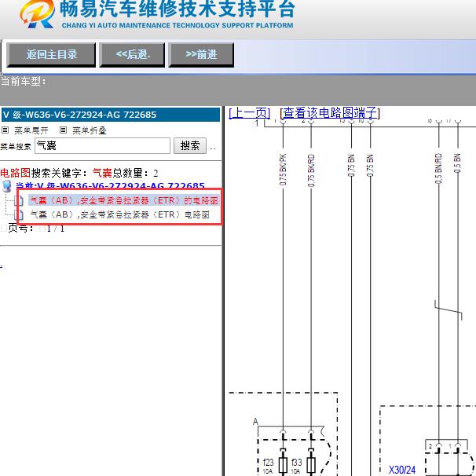The width and height of the screenshot is (476, 476).
Task: Open the 当前:V 级-W636 vehicle link
Action: tap(110, 185)
